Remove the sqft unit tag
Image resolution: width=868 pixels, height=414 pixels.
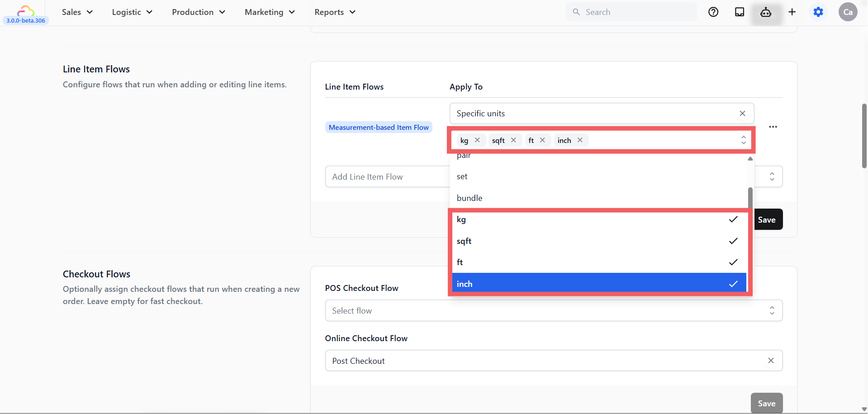click(513, 140)
